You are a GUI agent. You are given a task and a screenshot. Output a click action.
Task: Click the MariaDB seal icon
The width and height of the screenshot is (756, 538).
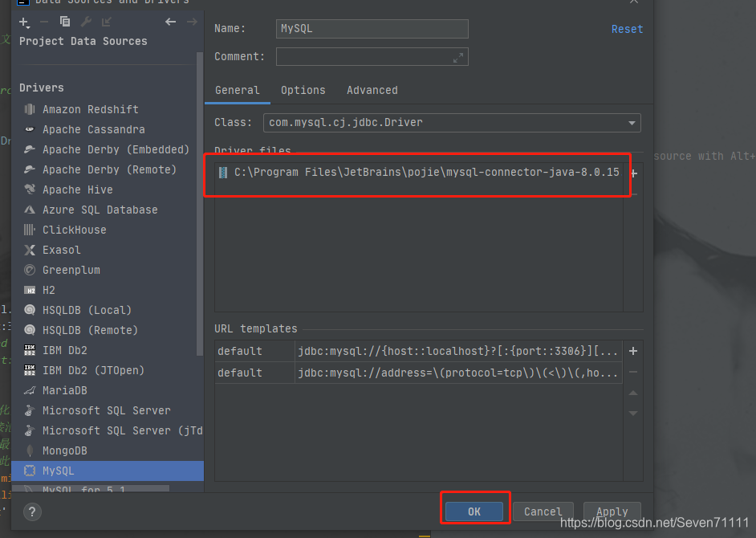pos(30,390)
